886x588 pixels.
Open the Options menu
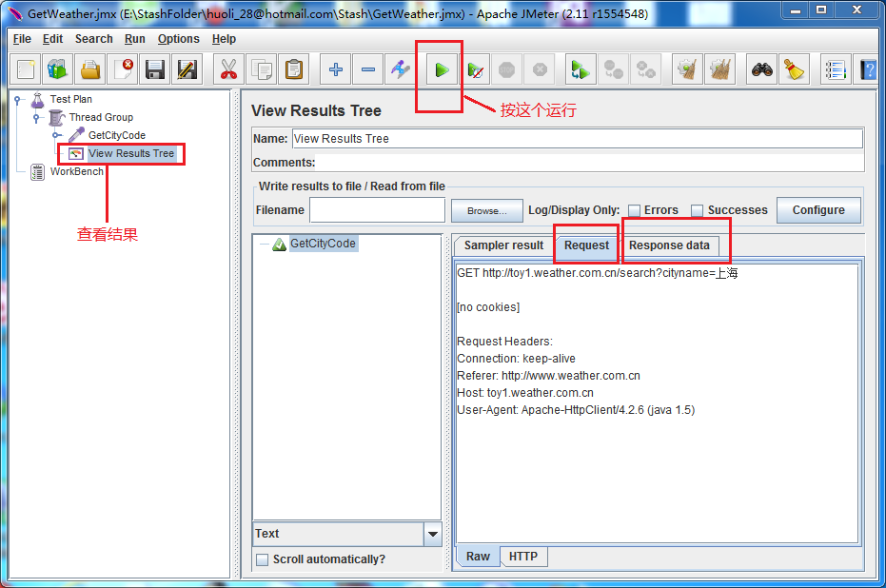178,39
